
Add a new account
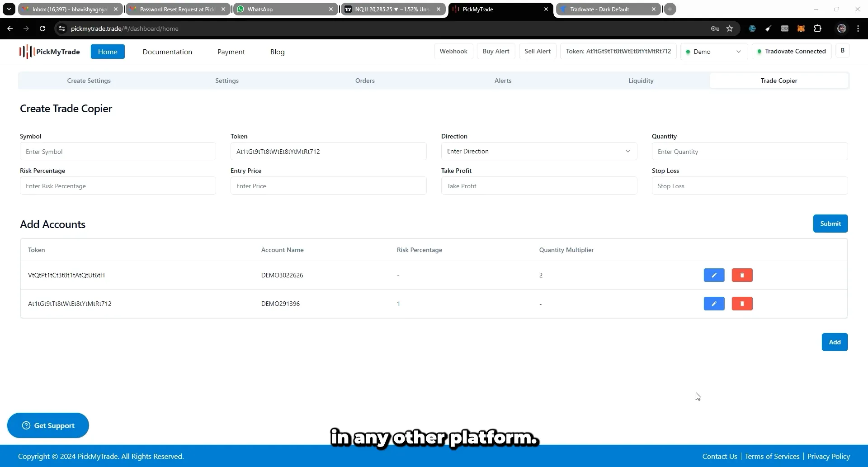click(835, 342)
